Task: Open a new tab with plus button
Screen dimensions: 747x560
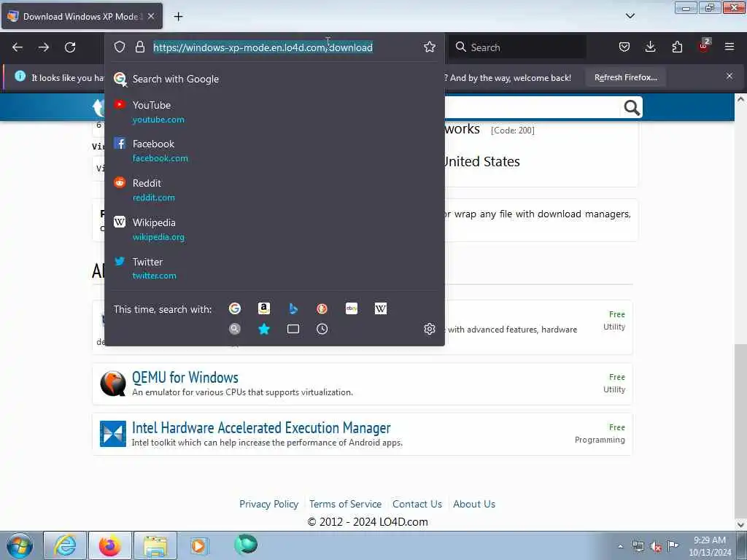Action: (x=178, y=17)
